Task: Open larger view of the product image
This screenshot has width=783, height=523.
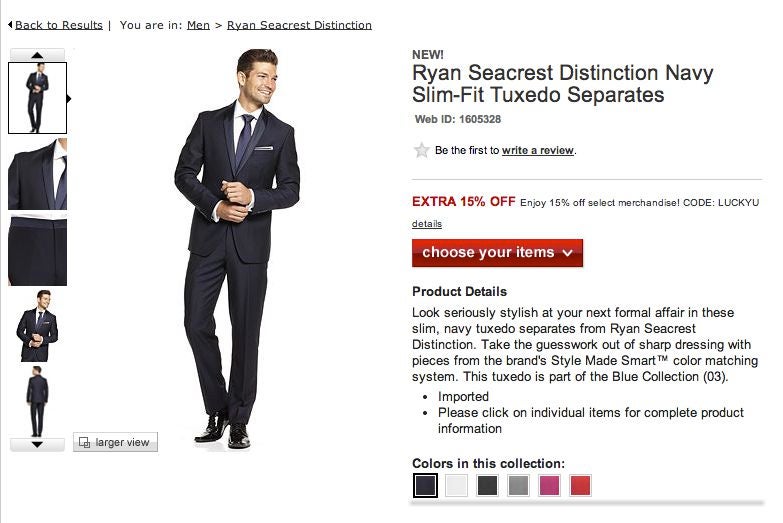Action: tap(115, 443)
